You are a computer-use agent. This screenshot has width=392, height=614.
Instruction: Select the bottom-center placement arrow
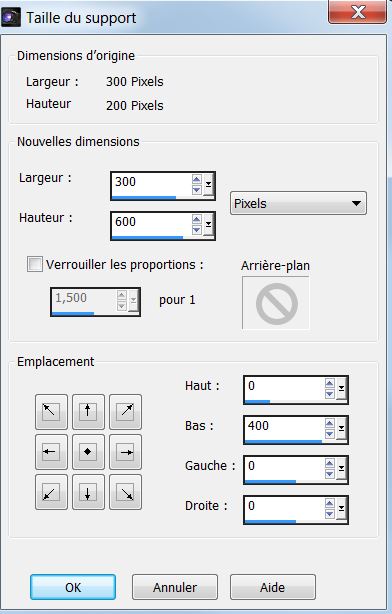coord(88,492)
